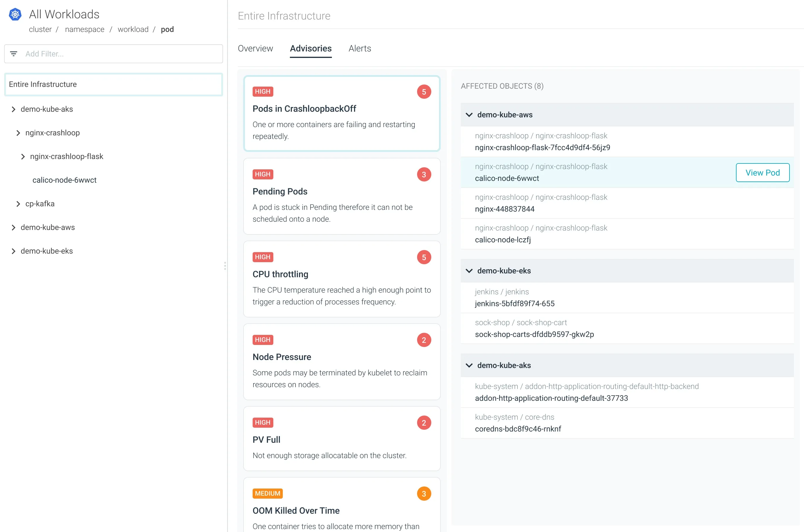The width and height of the screenshot is (804, 532).
Task: Click count badge 5 on CPU throttling
Action: point(424,257)
